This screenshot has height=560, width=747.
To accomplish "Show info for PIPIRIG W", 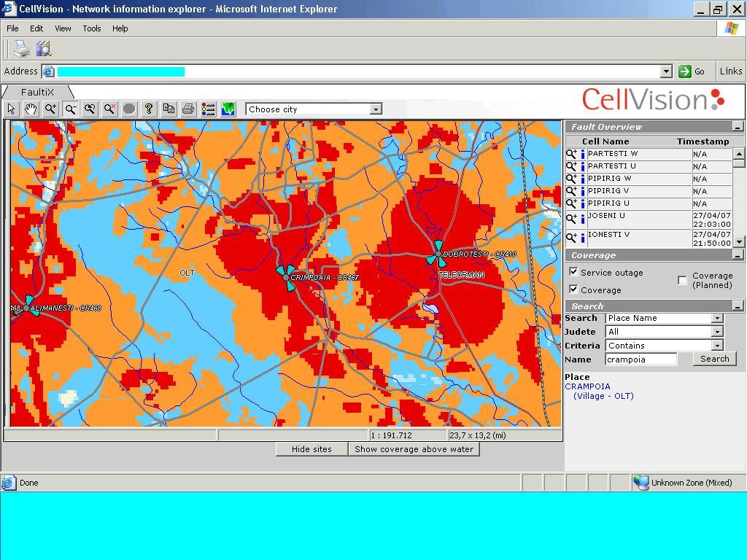I will 582,179.
